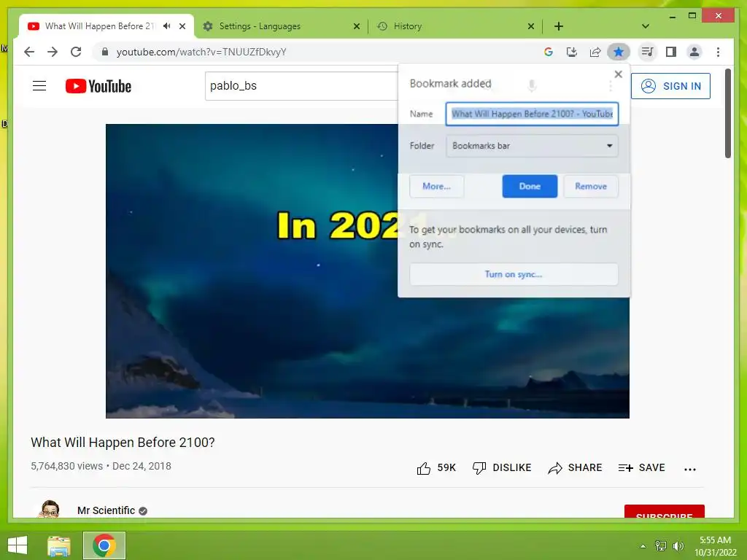Mute tab using the speaker icon on tab
This screenshot has height=560, width=747.
click(167, 26)
